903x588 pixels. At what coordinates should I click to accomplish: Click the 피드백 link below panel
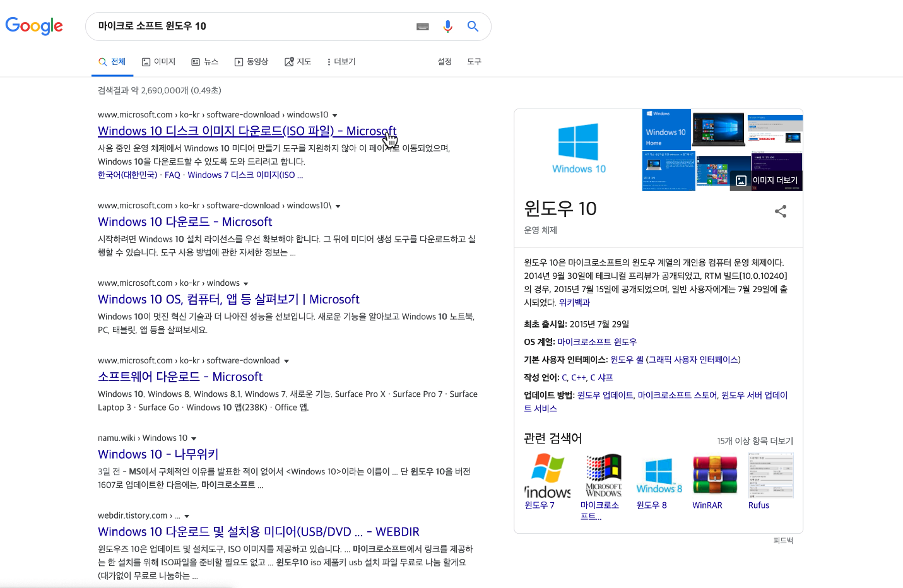click(783, 541)
